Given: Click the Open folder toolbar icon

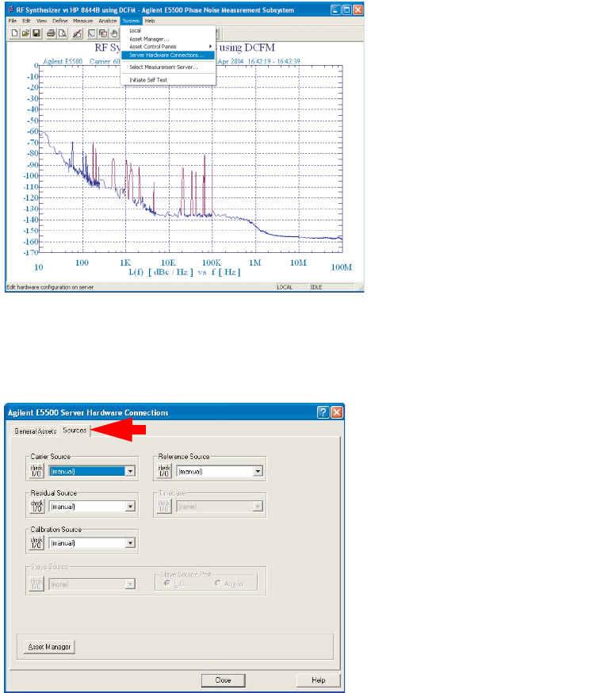Looking at the screenshot, I should pyautogui.click(x=25, y=33).
